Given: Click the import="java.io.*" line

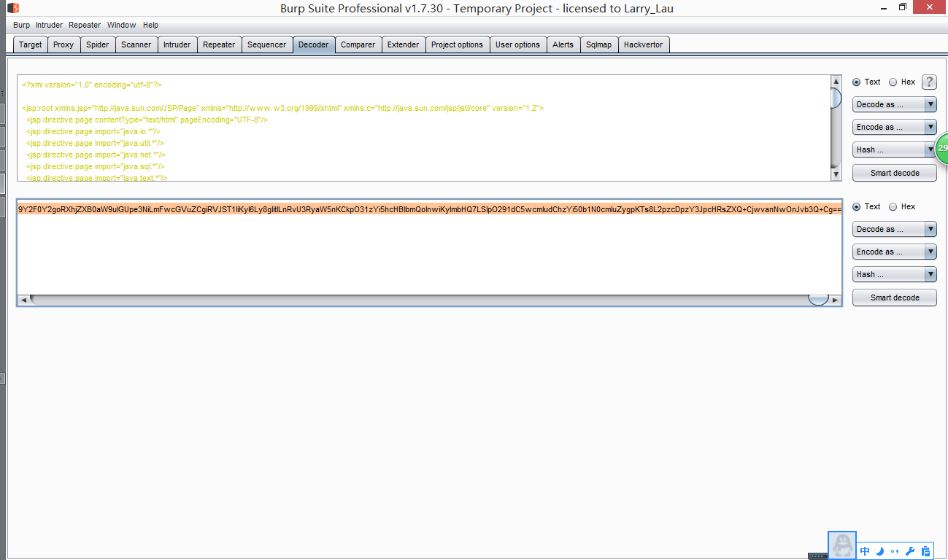Looking at the screenshot, I should click(93, 131).
